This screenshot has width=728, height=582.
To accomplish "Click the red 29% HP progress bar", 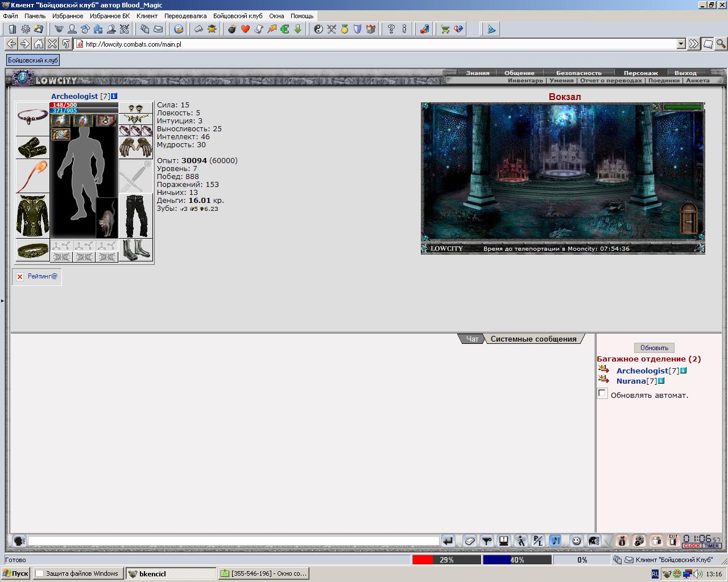I will 446,560.
